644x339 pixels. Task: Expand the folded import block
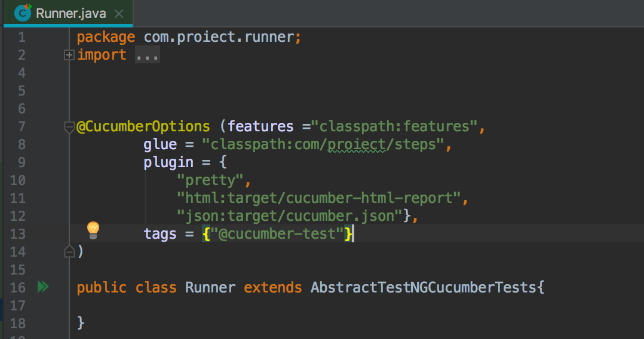tap(69, 55)
